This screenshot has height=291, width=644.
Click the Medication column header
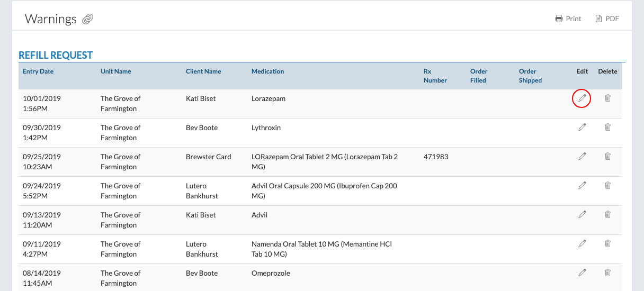pyautogui.click(x=267, y=71)
